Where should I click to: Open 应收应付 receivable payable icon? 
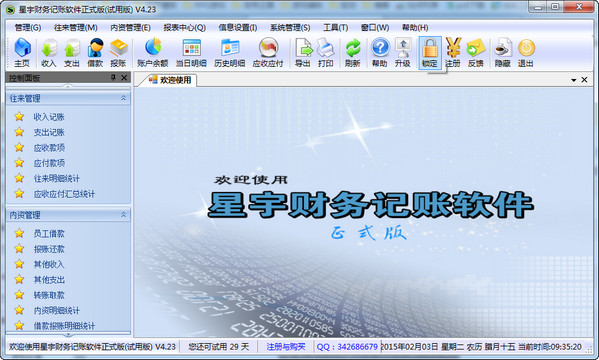[x=268, y=53]
